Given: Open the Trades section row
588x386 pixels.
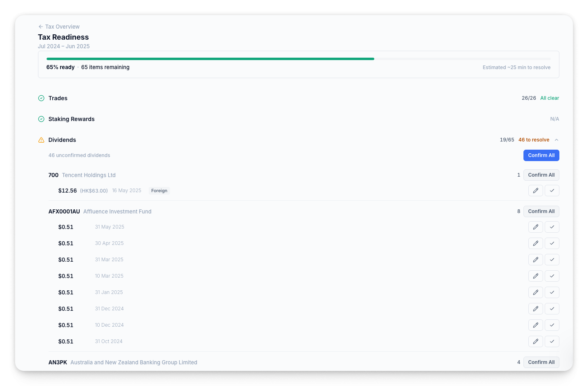Looking at the screenshot, I should [298, 98].
